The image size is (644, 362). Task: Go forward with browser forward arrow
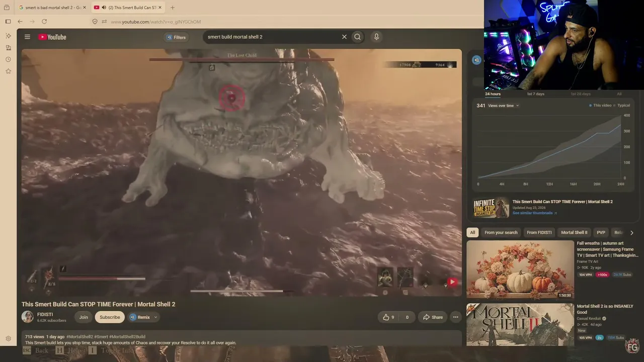32,22
